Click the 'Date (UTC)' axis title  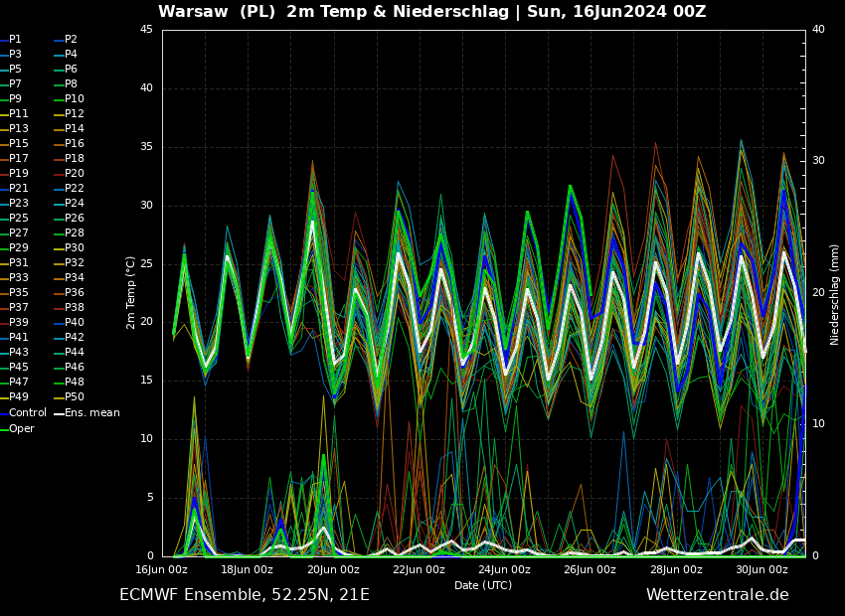[483, 585]
